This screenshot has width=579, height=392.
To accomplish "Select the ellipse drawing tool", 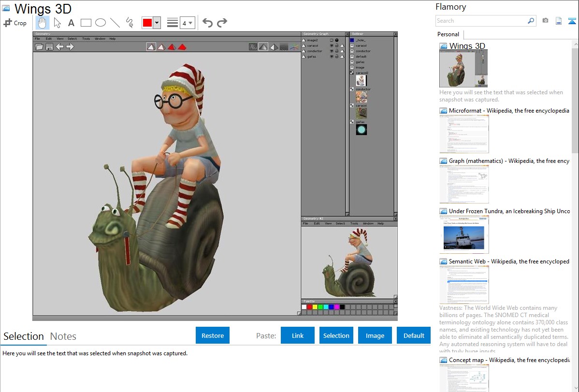I will (101, 23).
